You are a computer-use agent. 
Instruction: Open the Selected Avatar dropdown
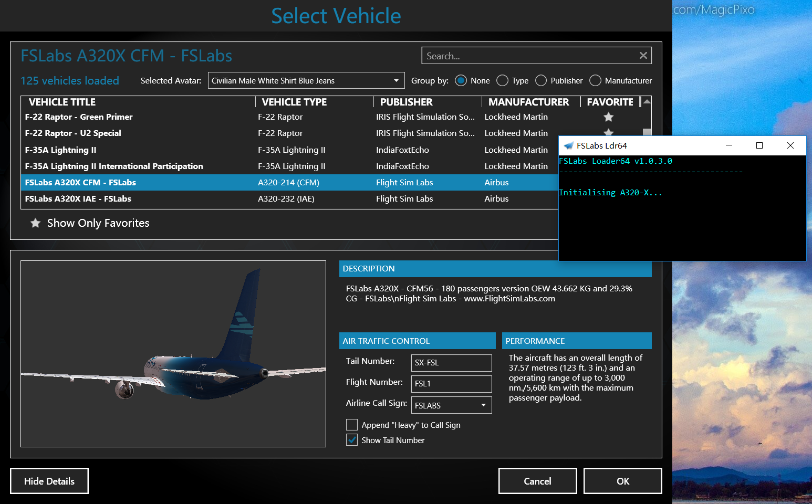click(306, 80)
